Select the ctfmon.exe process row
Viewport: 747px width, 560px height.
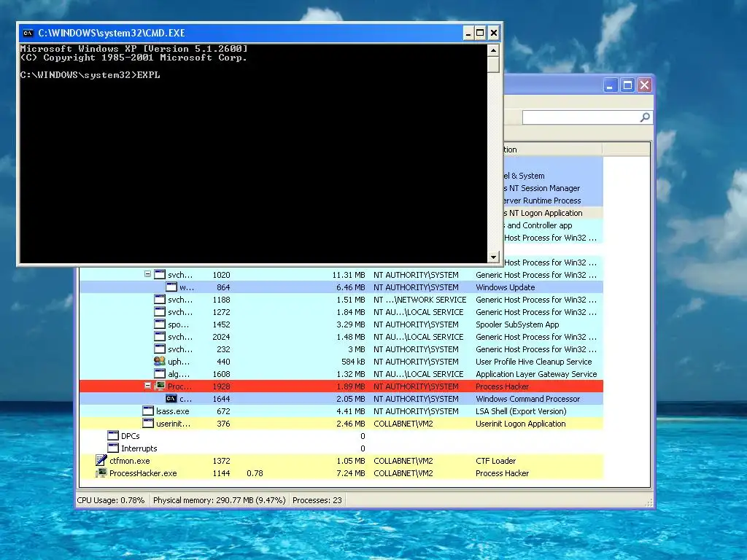(x=341, y=461)
